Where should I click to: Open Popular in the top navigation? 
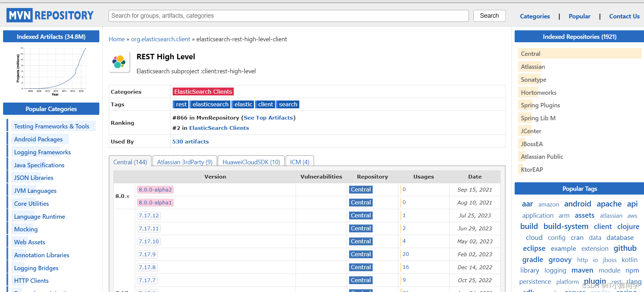[x=579, y=16]
